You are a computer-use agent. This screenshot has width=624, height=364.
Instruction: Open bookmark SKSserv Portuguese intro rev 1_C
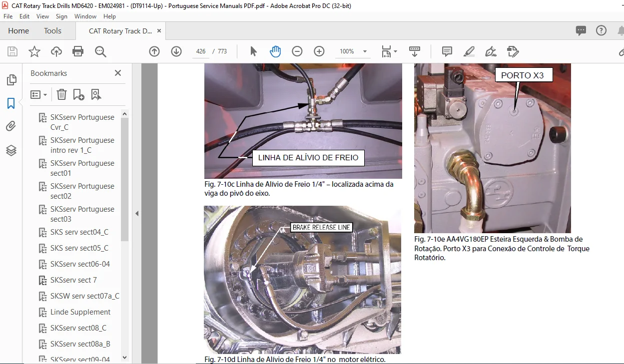click(82, 145)
